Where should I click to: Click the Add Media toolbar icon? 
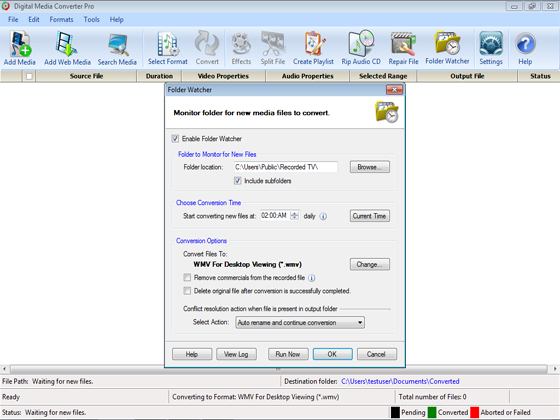pyautogui.click(x=20, y=49)
